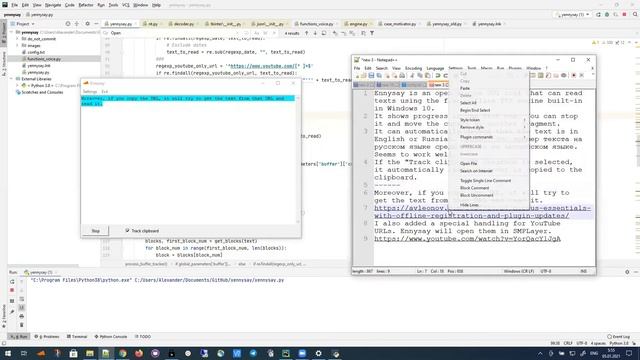Open Settings menu in Ennysay window

coord(90,92)
